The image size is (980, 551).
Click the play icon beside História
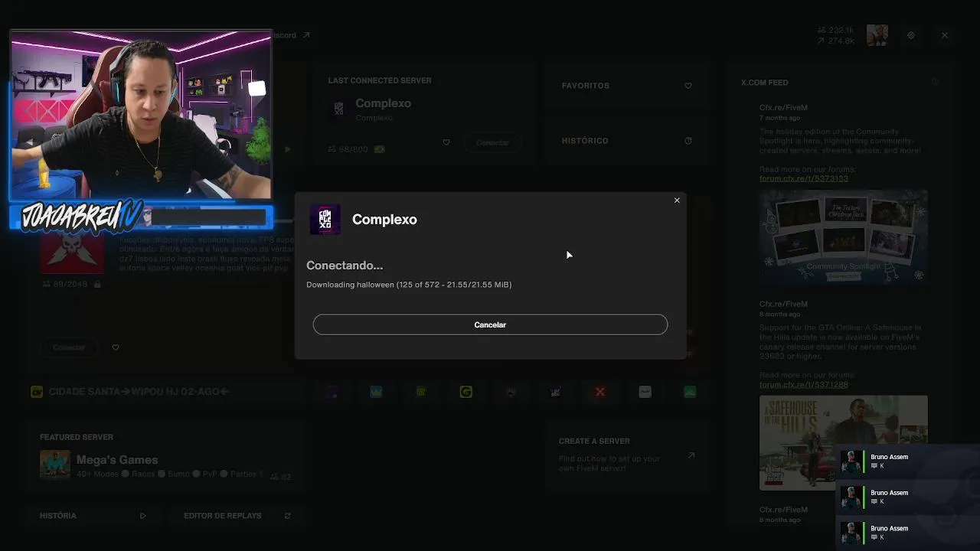143,516
